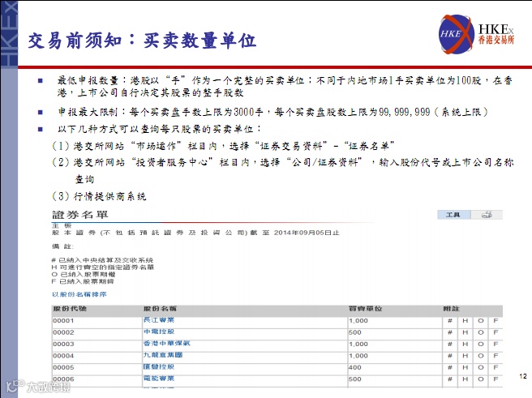This screenshot has height=398, width=532.
Task: Click the F remark in the 00004 row
Action: [496, 356]
